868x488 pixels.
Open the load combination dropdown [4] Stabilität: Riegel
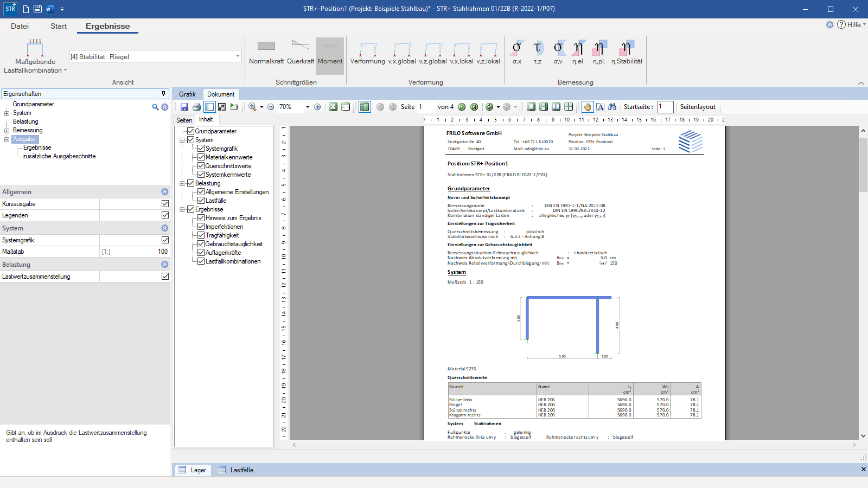pos(238,56)
